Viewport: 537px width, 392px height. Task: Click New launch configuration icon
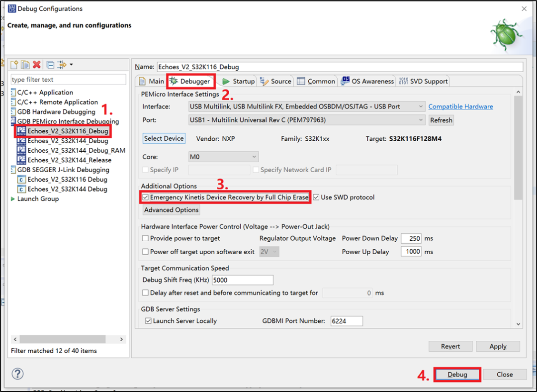(x=14, y=64)
